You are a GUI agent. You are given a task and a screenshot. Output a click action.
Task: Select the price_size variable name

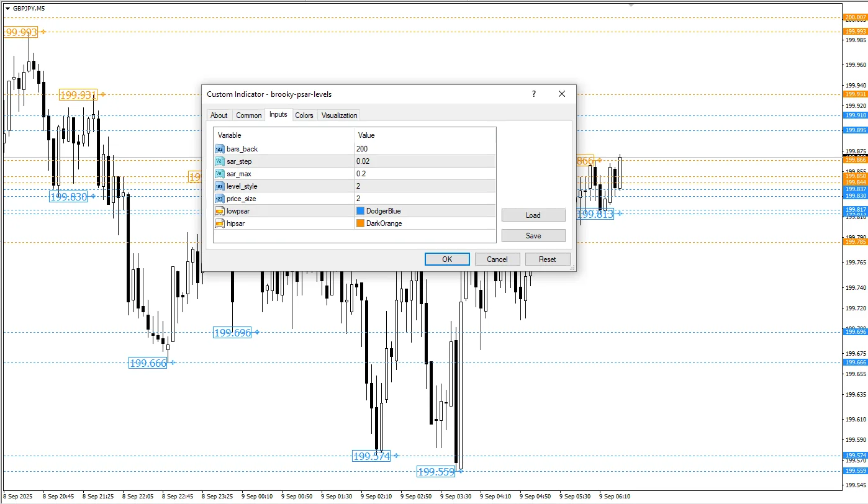(242, 199)
